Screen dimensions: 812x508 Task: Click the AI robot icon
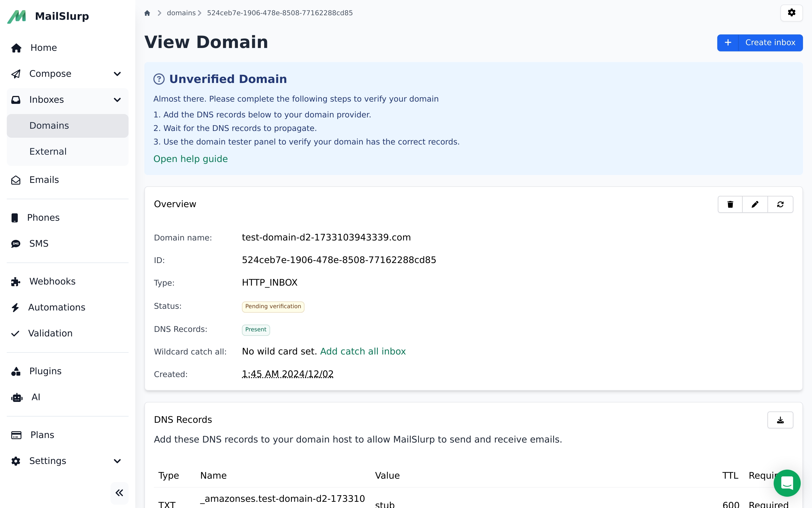[17, 397]
